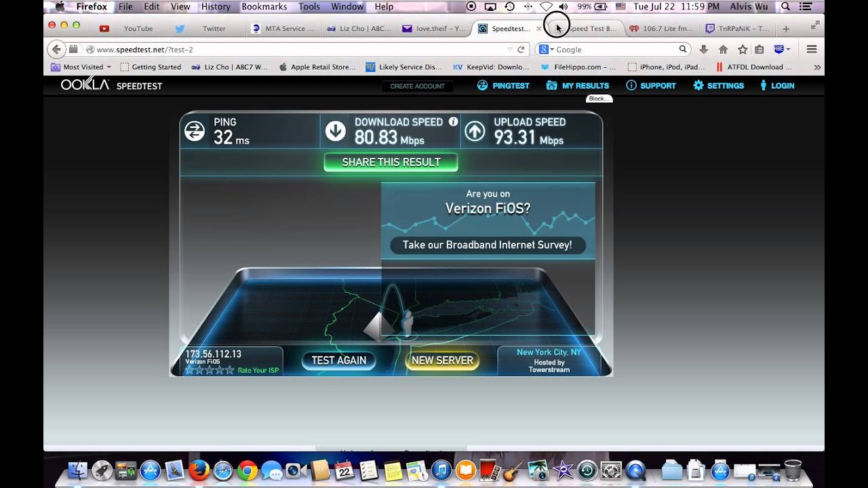Screen dimensions: 868x488
Task: Click CREATE ACCOUNT button
Action: click(x=417, y=86)
